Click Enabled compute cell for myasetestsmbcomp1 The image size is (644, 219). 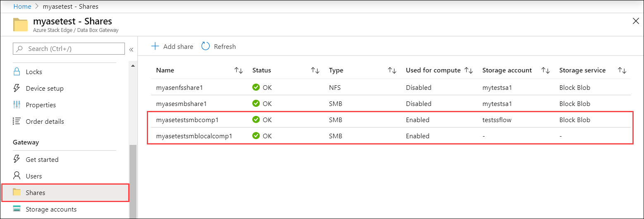click(418, 120)
